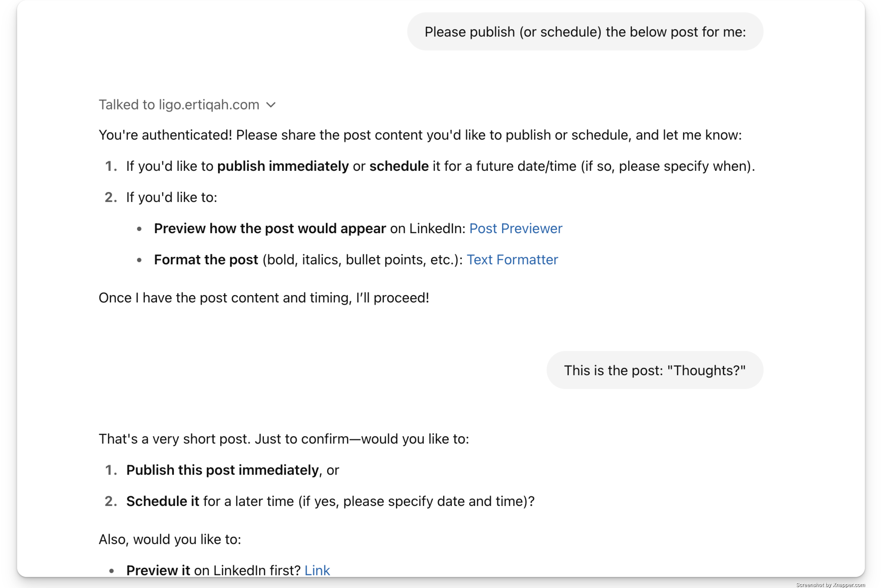The image size is (882, 588).
Task: Select the This is the post Thoughts bubble
Action: [x=655, y=370]
